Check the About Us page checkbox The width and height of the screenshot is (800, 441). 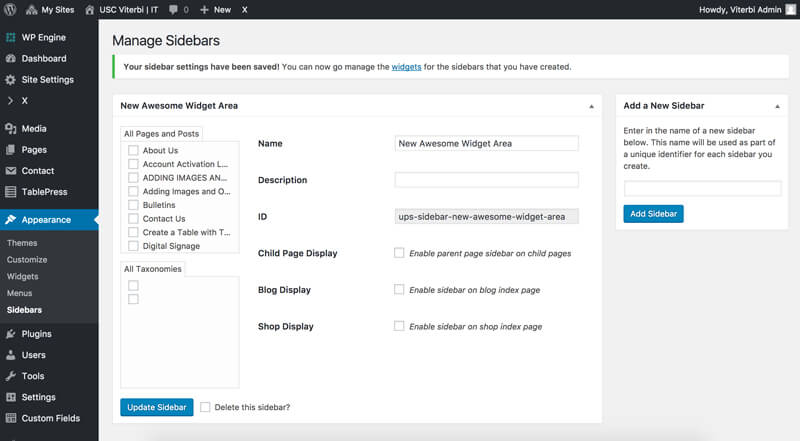133,151
